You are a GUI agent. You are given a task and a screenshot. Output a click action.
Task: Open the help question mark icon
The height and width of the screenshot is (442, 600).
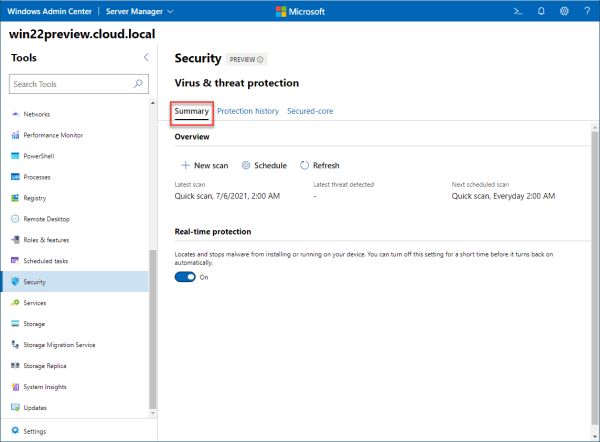click(x=587, y=11)
